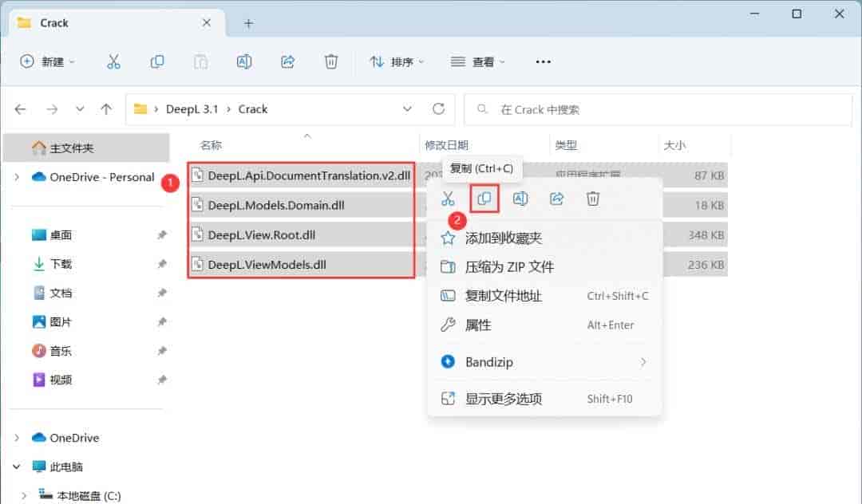The width and height of the screenshot is (862, 504).
Task: Click the Share icon in the toolbar
Action: coord(287,61)
